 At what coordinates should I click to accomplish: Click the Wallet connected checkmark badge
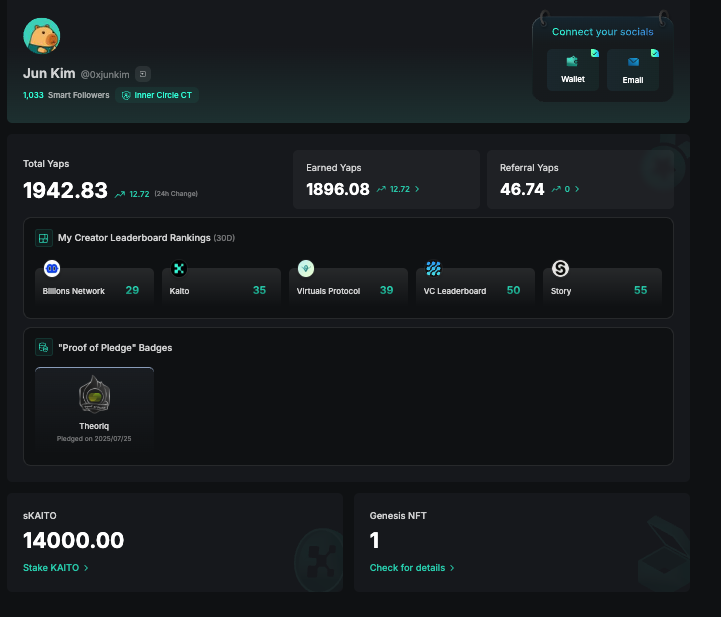click(x=595, y=53)
